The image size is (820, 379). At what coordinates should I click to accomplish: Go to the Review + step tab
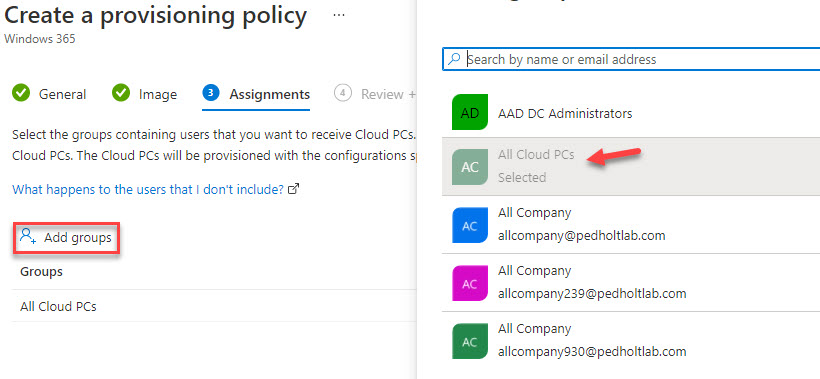pyautogui.click(x=375, y=94)
